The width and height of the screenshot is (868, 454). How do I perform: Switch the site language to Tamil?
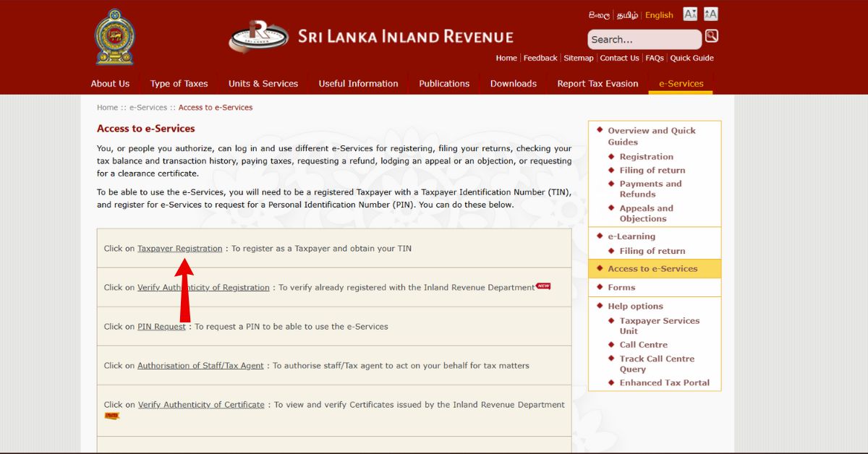629,14
